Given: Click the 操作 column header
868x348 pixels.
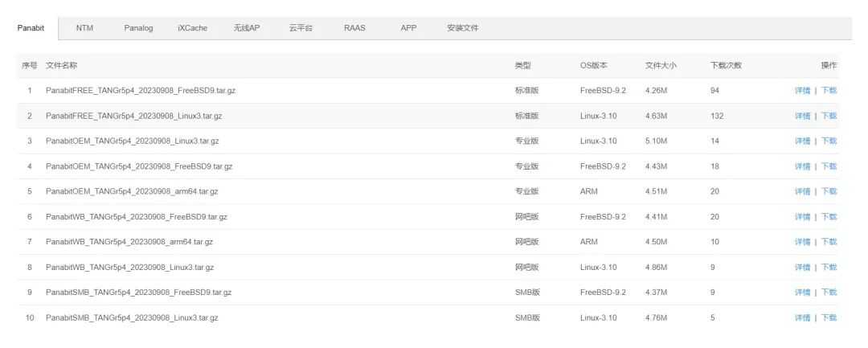Looking at the screenshot, I should 829,65.
